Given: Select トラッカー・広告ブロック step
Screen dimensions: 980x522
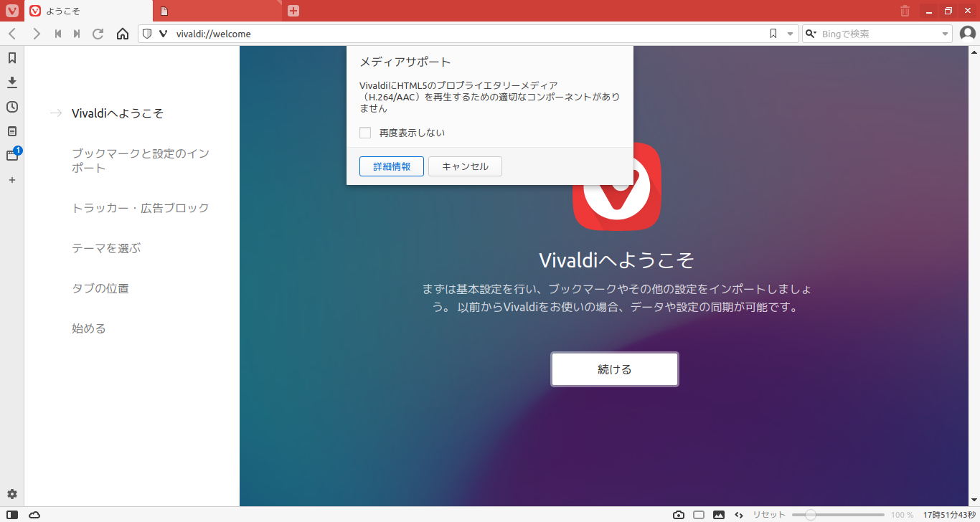Looking at the screenshot, I should tap(141, 208).
